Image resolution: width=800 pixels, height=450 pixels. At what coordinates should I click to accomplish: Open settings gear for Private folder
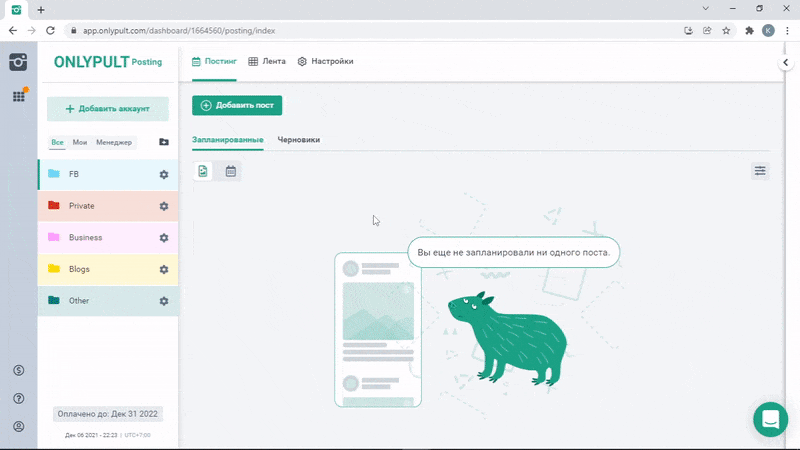click(164, 206)
